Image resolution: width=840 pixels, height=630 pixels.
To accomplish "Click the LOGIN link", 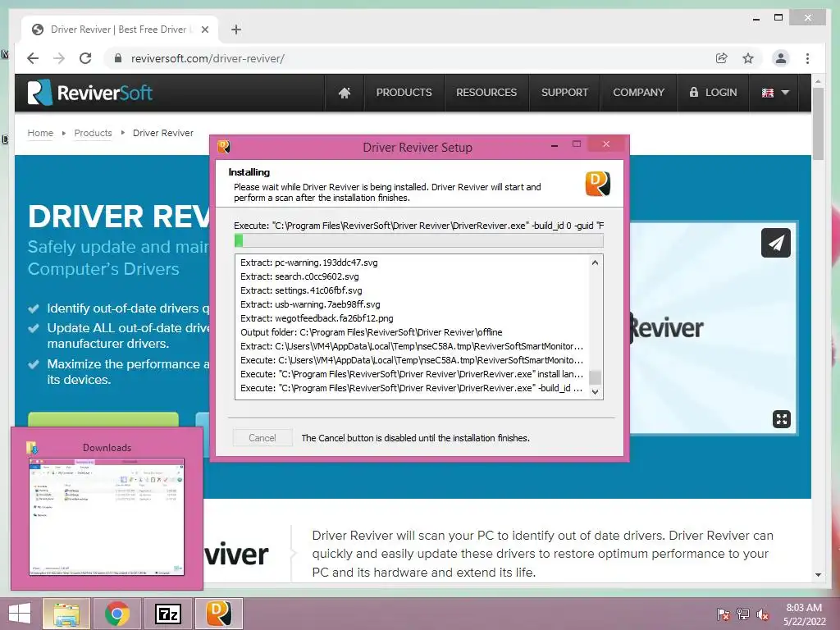I will [713, 93].
